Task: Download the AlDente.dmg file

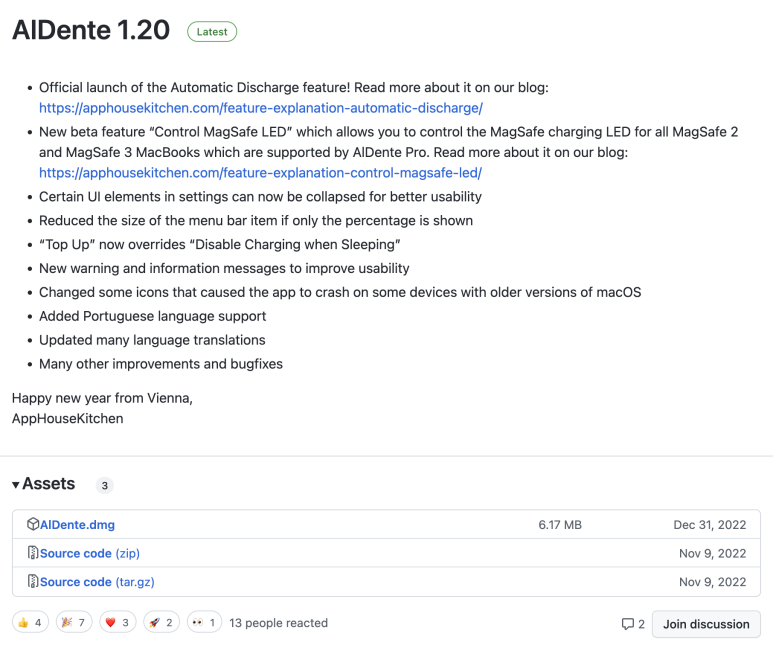Action: coord(77,525)
